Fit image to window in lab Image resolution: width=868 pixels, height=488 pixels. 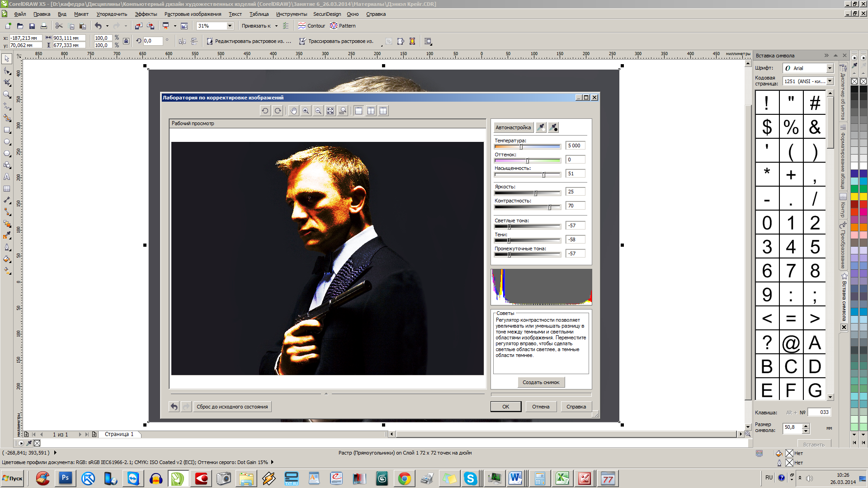coord(330,111)
